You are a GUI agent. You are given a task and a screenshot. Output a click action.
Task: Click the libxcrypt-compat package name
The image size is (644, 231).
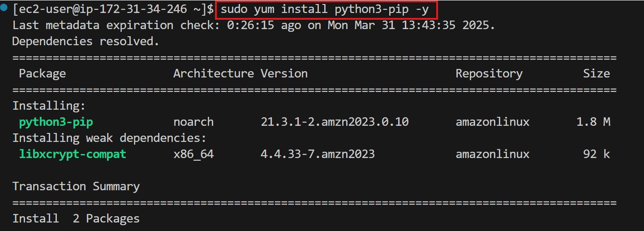click(x=73, y=154)
